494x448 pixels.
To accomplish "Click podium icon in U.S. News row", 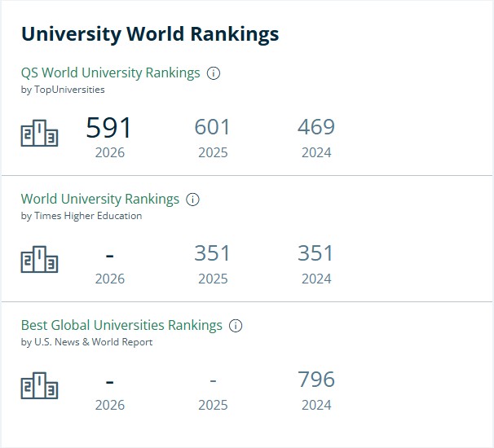I will click(x=39, y=385).
